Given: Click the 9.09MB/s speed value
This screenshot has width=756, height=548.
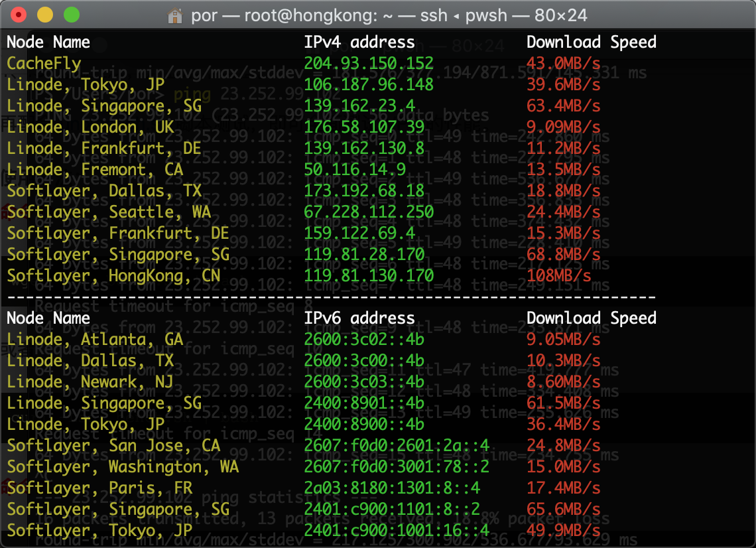Looking at the screenshot, I should point(563,127).
